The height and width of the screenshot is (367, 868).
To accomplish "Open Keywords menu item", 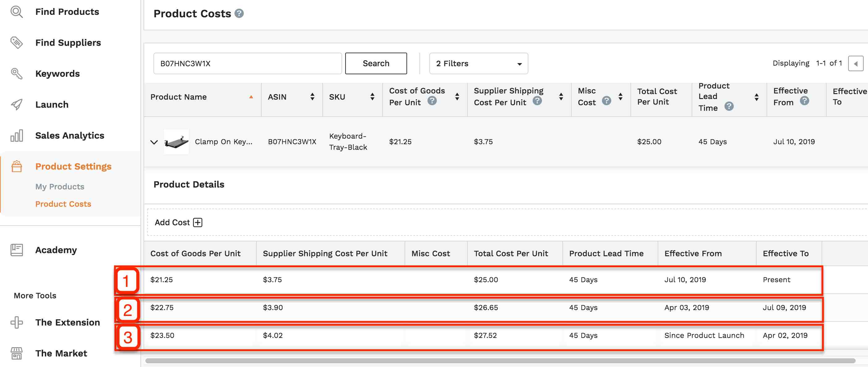I will (x=58, y=73).
